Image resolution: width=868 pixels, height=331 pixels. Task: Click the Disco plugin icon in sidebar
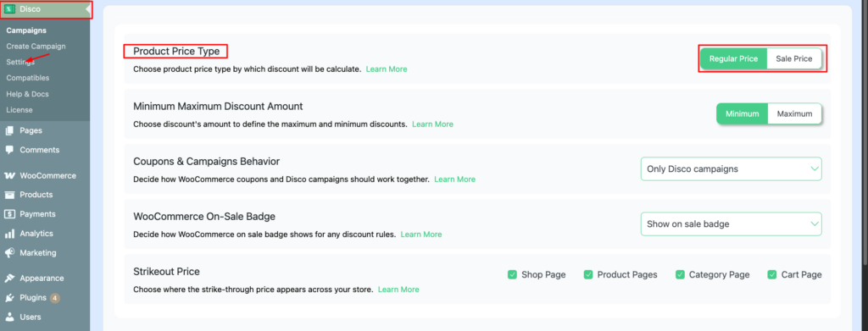(10, 8)
